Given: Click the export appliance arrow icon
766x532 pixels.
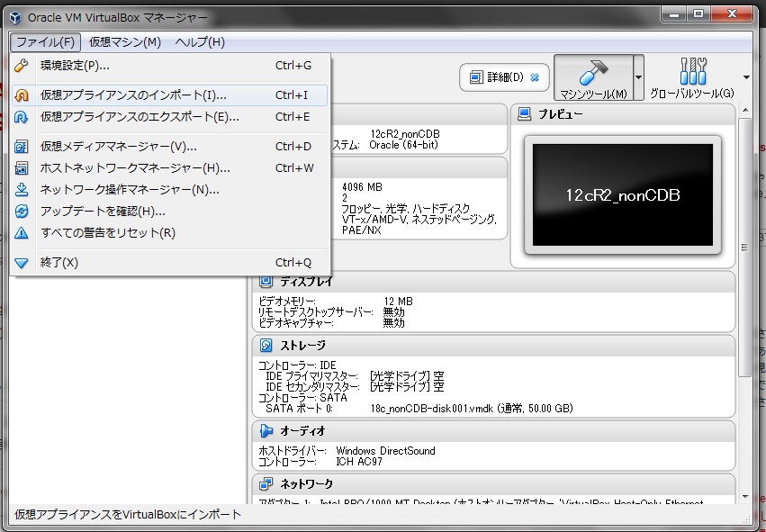Looking at the screenshot, I should (21, 117).
